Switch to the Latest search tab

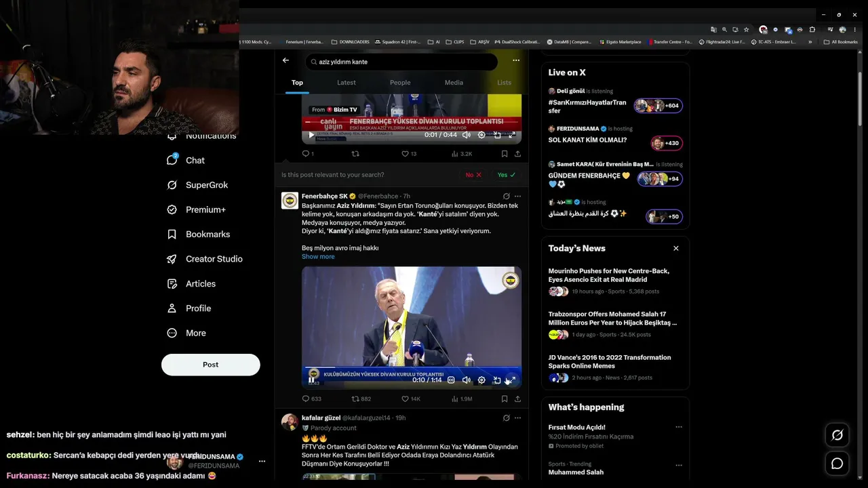[347, 83]
